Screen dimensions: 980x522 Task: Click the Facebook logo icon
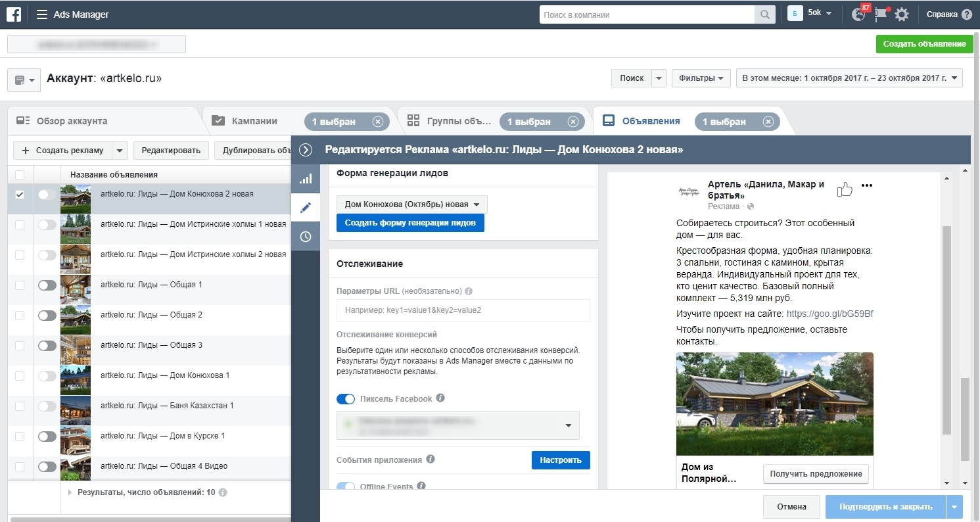[14, 14]
